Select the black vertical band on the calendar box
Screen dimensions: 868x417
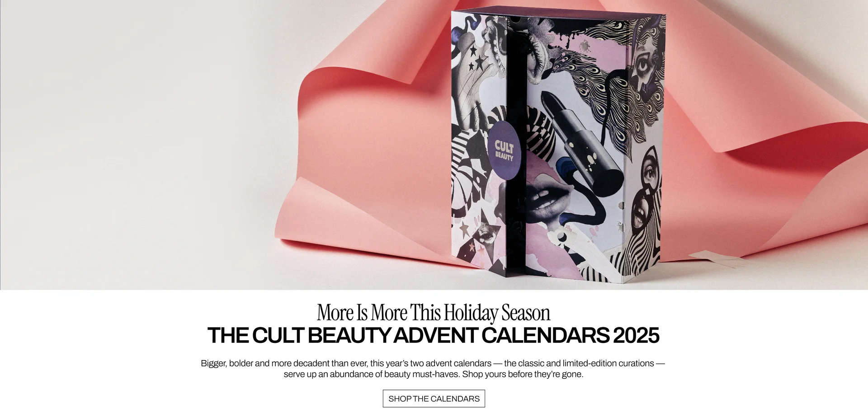pyautogui.click(x=516, y=149)
